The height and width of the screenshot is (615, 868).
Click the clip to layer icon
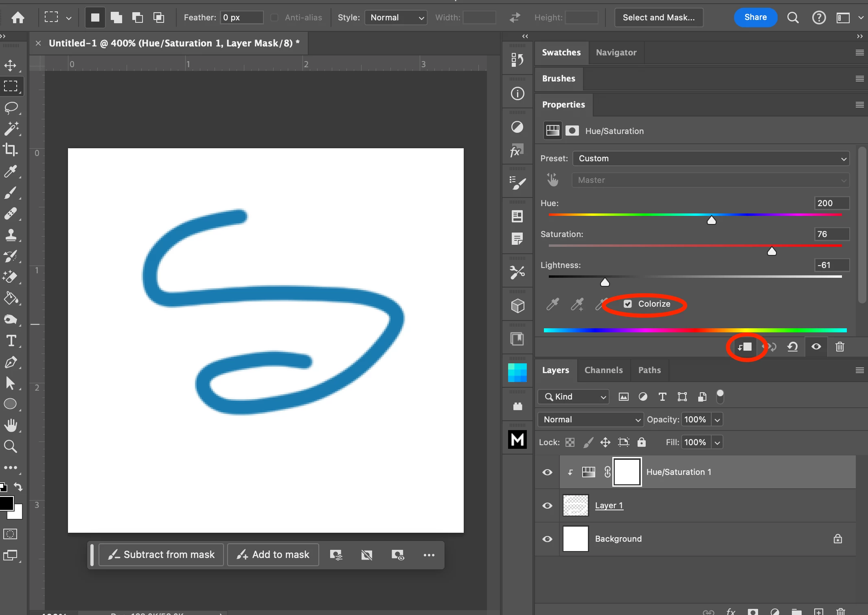point(745,347)
